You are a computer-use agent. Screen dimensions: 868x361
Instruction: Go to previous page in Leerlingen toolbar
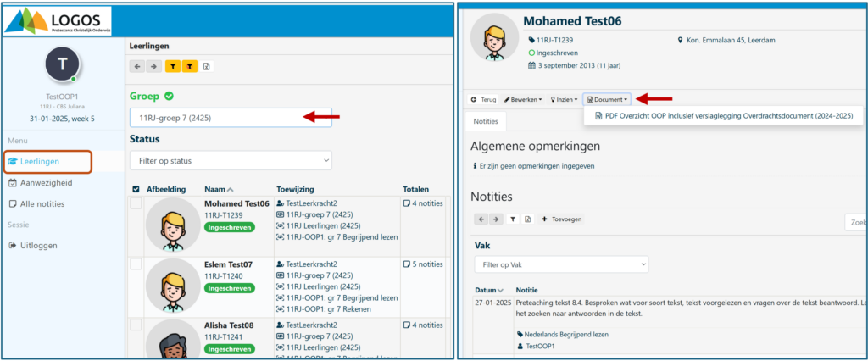point(138,66)
